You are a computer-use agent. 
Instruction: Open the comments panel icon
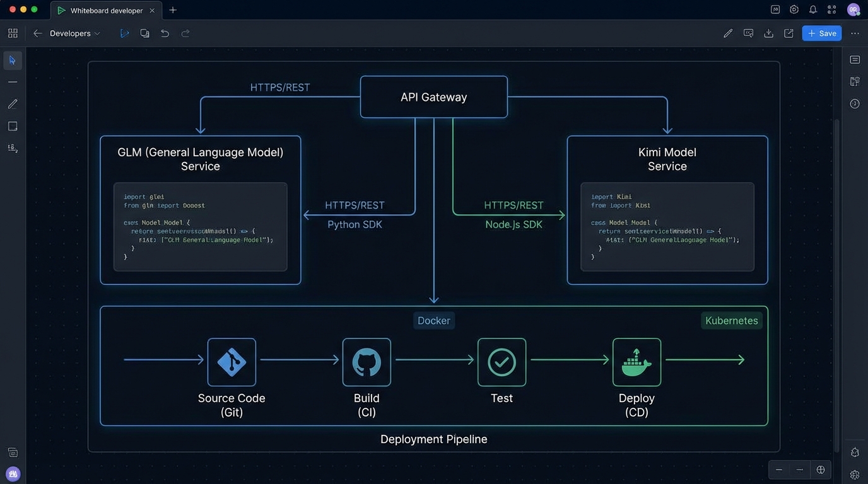[x=748, y=33]
